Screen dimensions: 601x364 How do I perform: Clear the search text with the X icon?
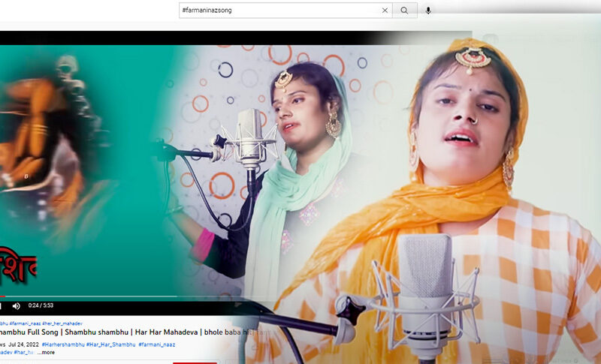point(385,11)
